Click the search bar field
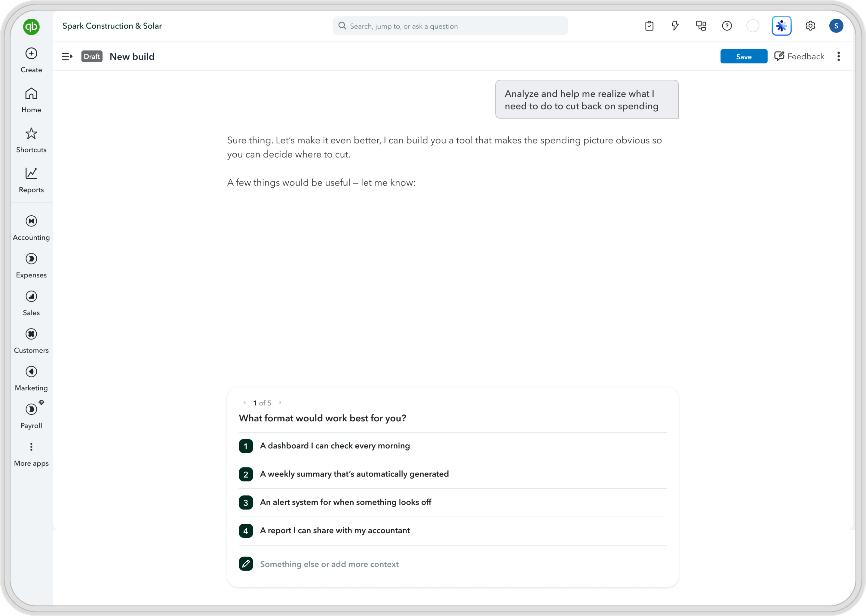The height and width of the screenshot is (616, 866). pyautogui.click(x=450, y=26)
